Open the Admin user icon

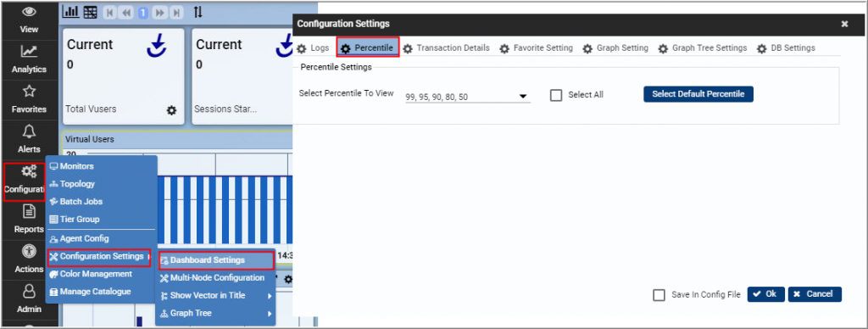(x=29, y=292)
